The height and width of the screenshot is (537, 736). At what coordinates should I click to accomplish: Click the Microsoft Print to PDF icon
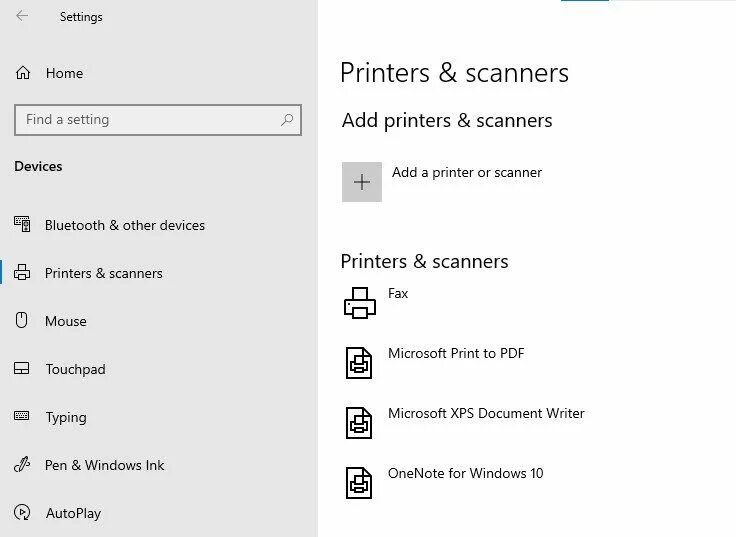point(359,363)
